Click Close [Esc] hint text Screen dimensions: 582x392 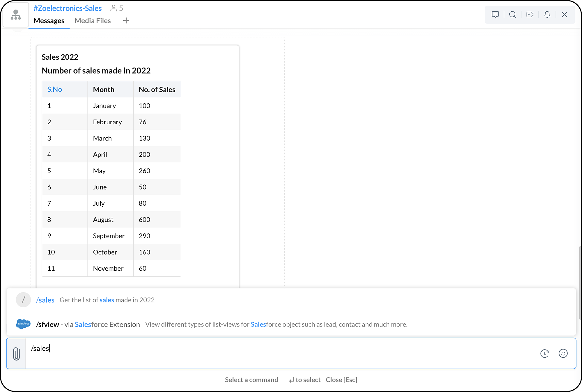coord(341,380)
